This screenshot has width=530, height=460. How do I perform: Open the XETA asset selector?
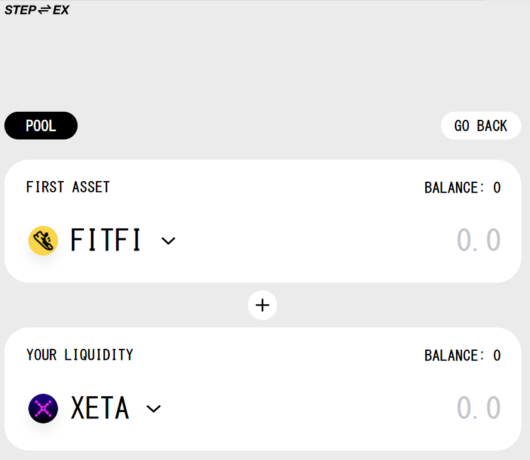(94, 408)
